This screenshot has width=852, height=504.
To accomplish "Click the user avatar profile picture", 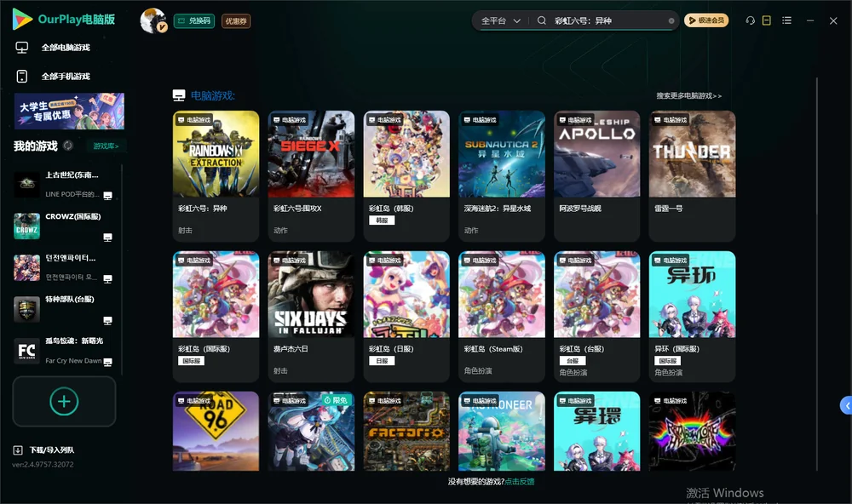I will coord(153,20).
